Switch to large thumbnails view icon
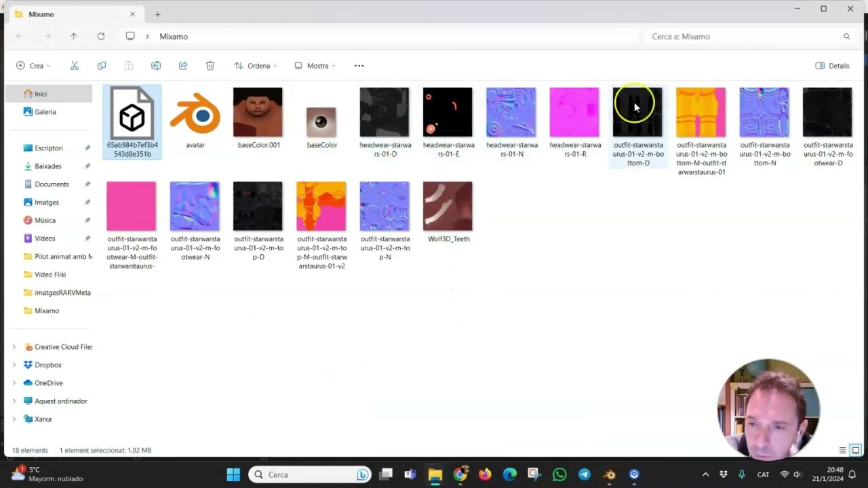This screenshot has width=868, height=488. tap(856, 450)
